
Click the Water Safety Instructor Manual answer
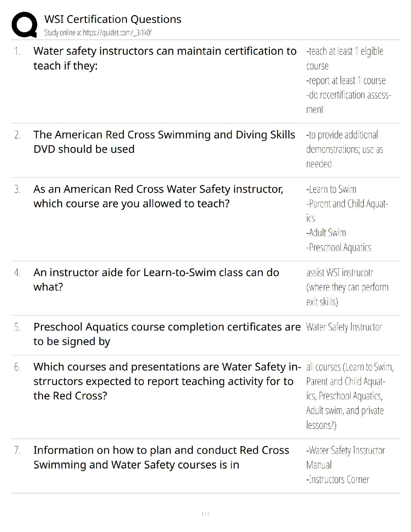[x=345, y=457]
